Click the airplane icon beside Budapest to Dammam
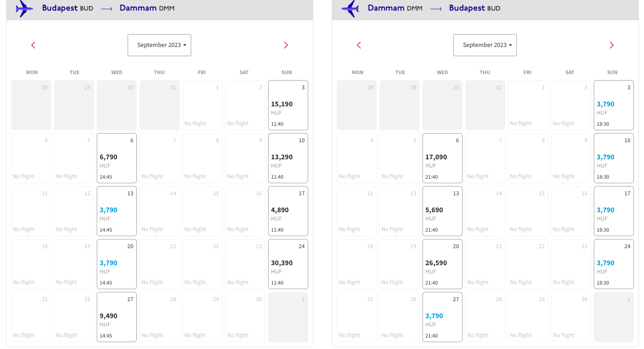The image size is (644, 349). click(24, 8)
